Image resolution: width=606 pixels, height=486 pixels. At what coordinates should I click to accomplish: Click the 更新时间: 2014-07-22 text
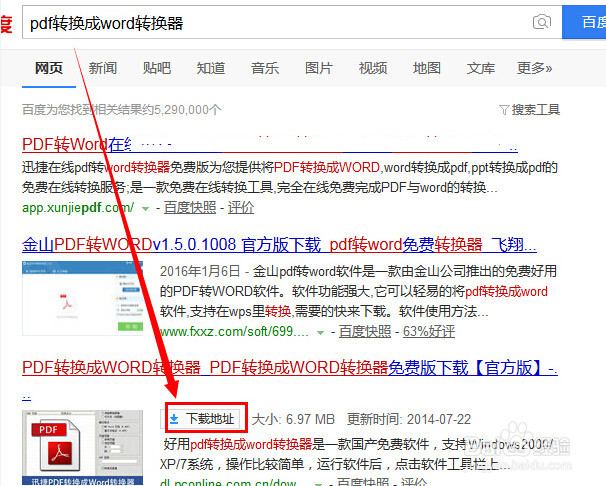click(x=409, y=419)
